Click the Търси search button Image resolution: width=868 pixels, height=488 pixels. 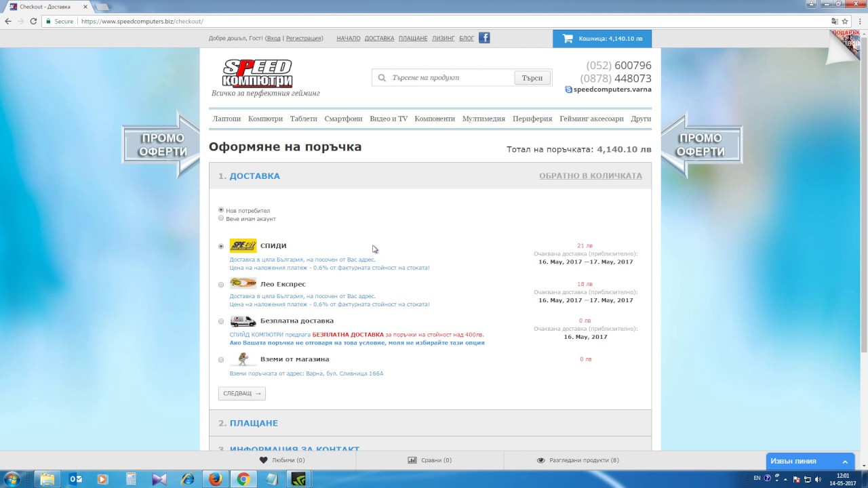[x=532, y=78]
